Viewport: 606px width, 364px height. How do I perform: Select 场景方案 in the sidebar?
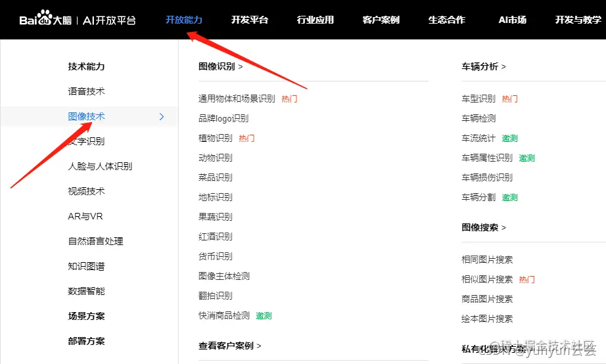point(86,316)
